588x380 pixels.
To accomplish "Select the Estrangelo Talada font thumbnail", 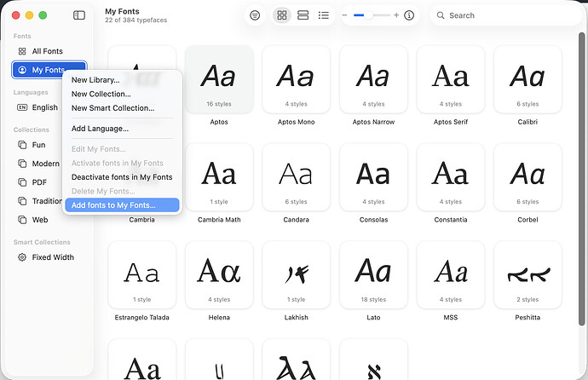I will (x=141, y=275).
